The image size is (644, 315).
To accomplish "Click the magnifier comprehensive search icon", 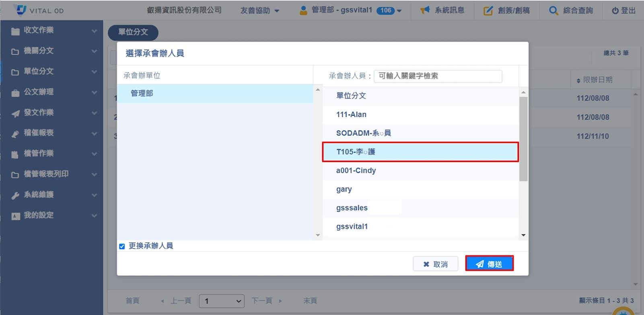I will click(x=553, y=10).
